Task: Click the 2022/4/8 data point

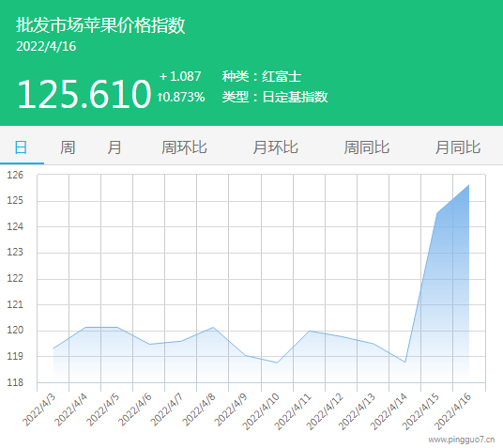Action: (213, 327)
